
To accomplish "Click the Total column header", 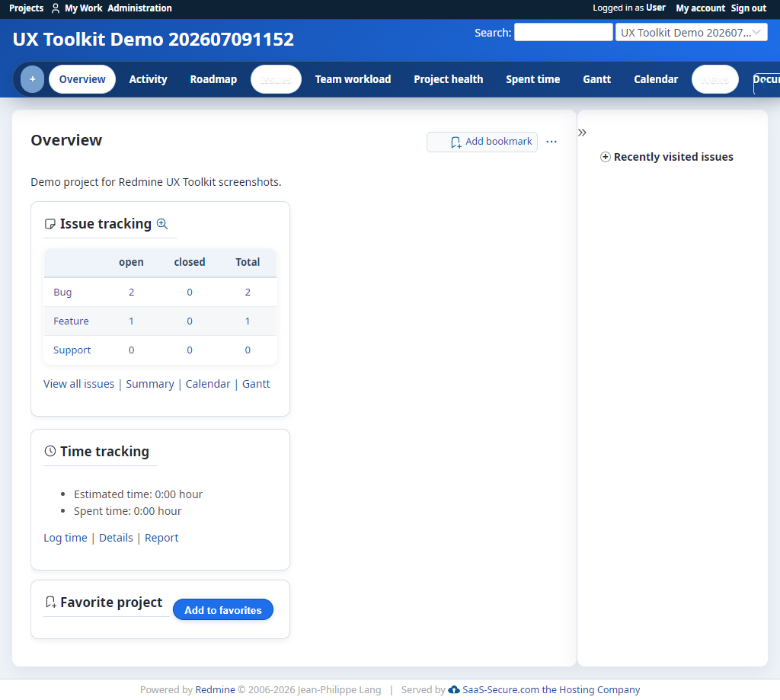I will click(248, 262).
